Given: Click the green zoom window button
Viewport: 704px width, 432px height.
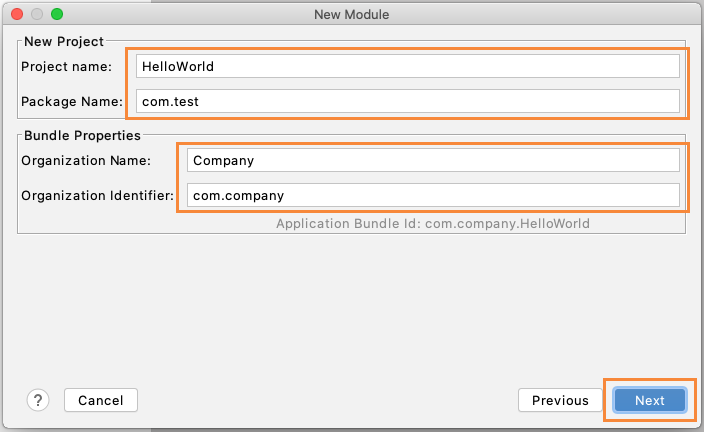Looking at the screenshot, I should coord(57,14).
